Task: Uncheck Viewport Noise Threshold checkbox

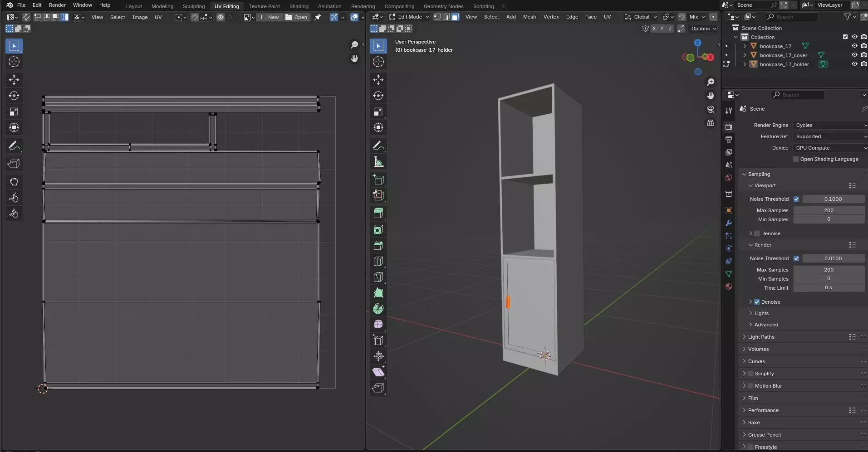Action: click(x=796, y=199)
